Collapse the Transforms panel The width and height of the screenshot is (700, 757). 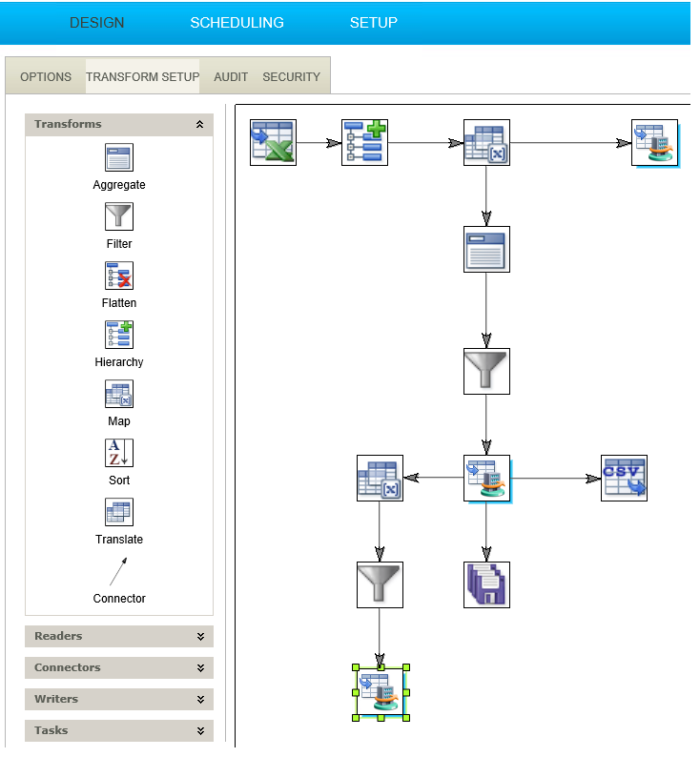(x=199, y=125)
